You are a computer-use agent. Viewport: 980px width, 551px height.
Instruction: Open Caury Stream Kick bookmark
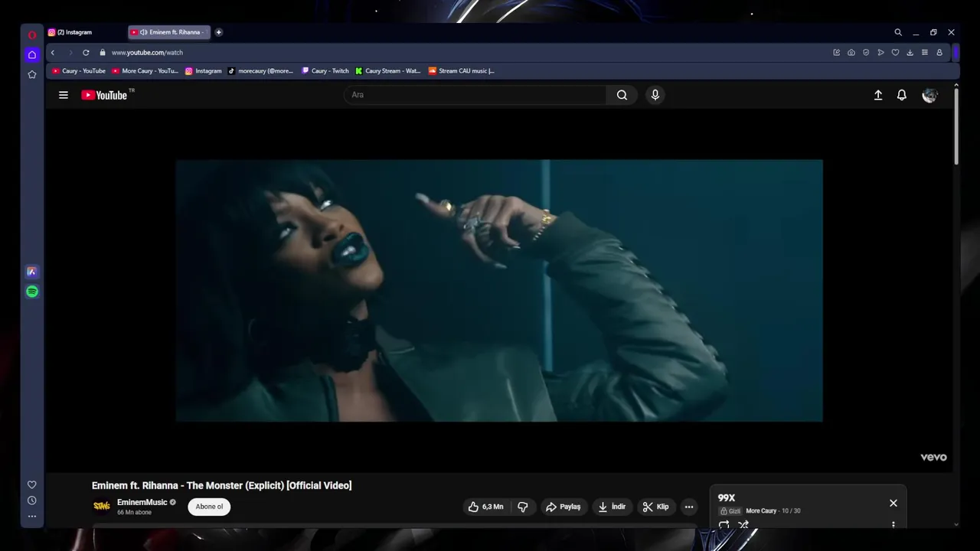pyautogui.click(x=388, y=70)
